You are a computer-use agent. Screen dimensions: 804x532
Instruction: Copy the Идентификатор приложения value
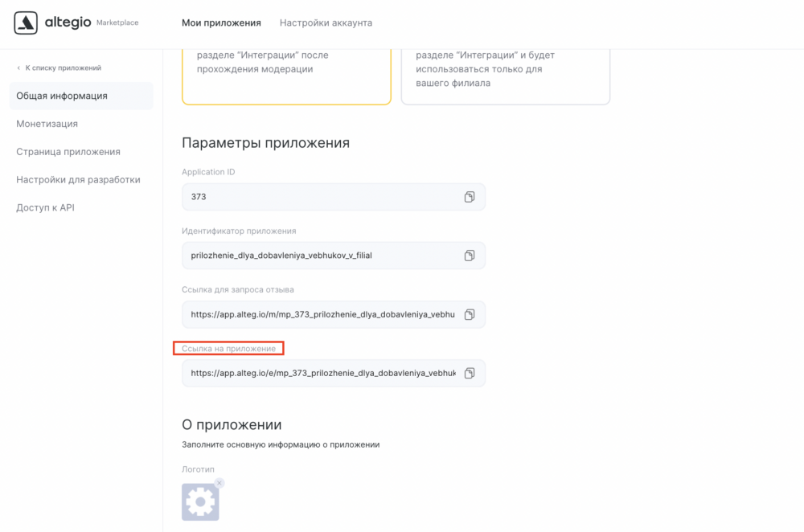pos(470,256)
